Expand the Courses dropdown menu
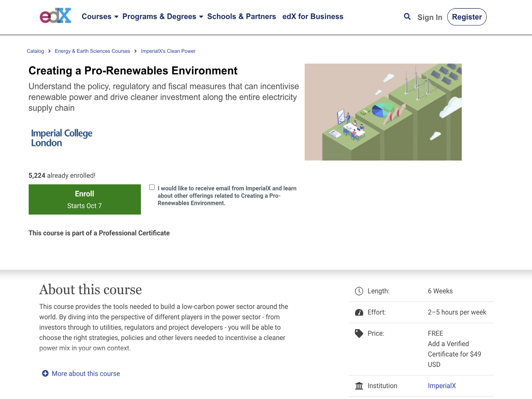This screenshot has height=399, width=532. point(100,17)
